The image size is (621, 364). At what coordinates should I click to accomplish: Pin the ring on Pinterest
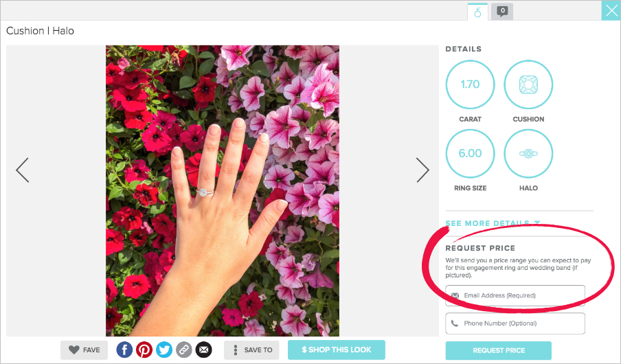(144, 350)
